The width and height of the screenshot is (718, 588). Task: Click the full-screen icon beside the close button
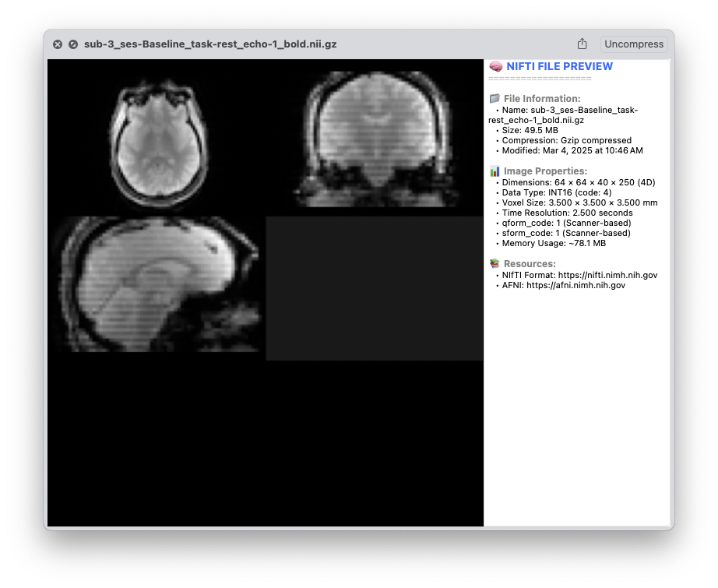(x=73, y=44)
